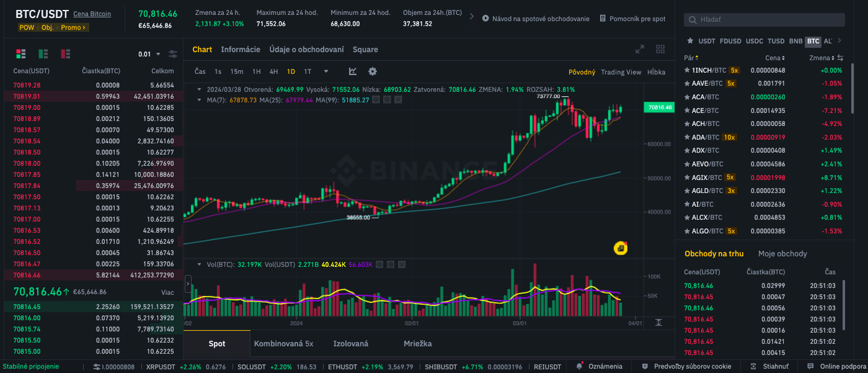Click the Hľadať search field
This screenshot has height=373, width=868.
tap(763, 19)
